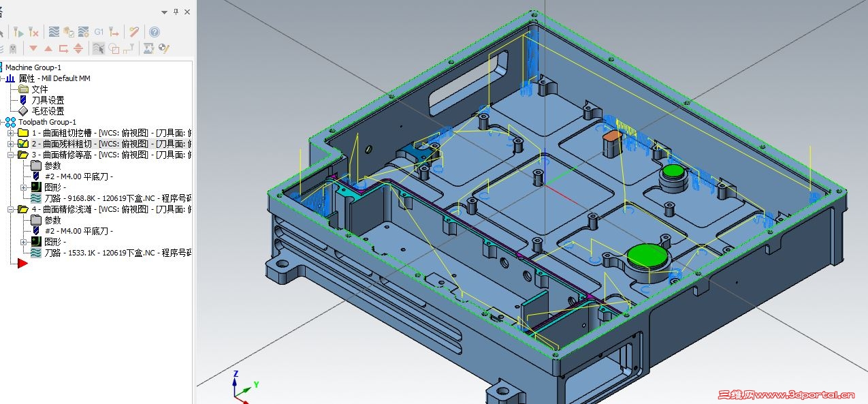This screenshot has height=404, width=868.
Task: Open the panel options dropdown arrow
Action: pos(165,12)
